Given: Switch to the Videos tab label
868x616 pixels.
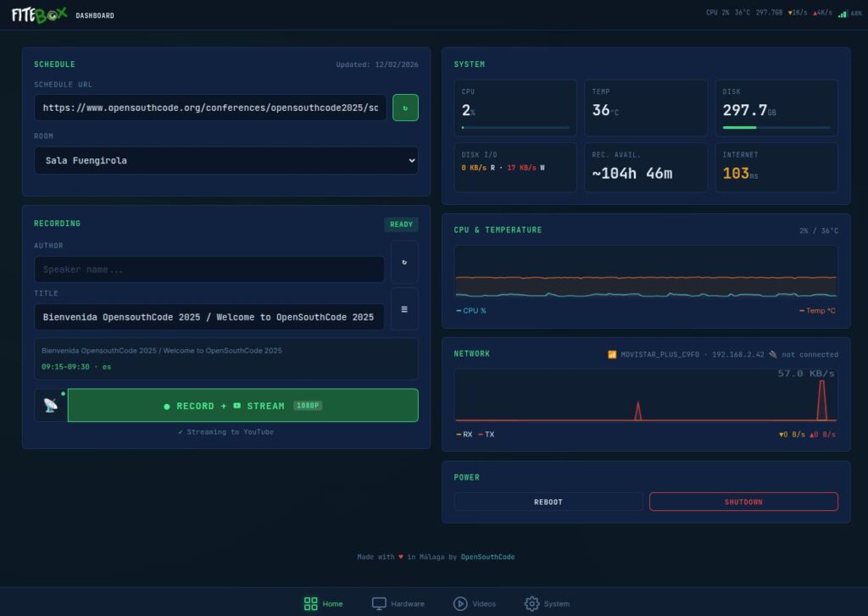Looking at the screenshot, I should click(484, 604).
